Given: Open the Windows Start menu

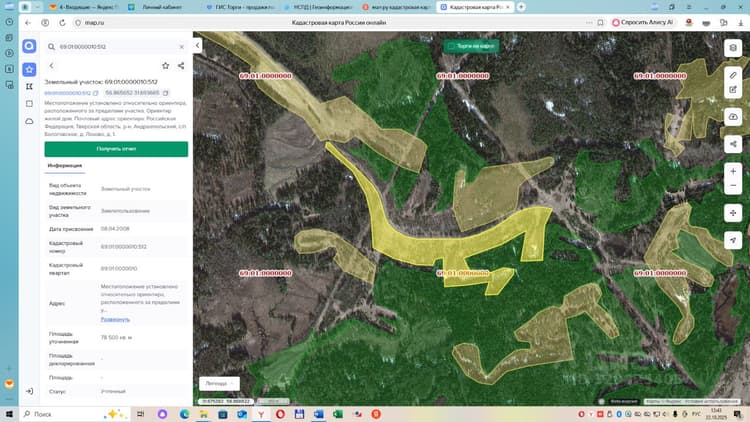Looking at the screenshot, I should tap(9, 414).
